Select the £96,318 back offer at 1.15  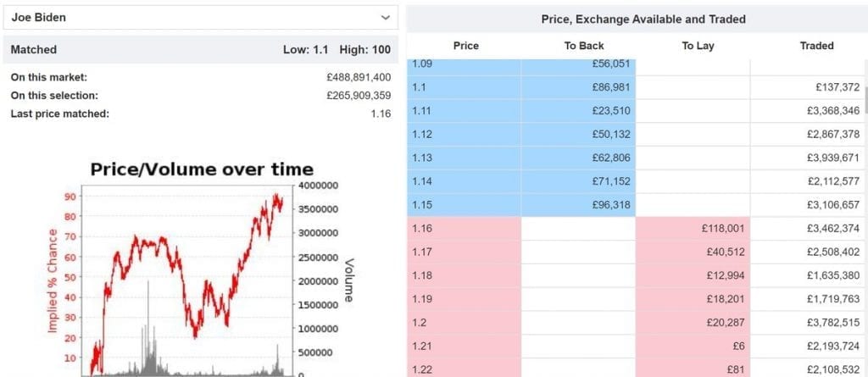pos(578,204)
